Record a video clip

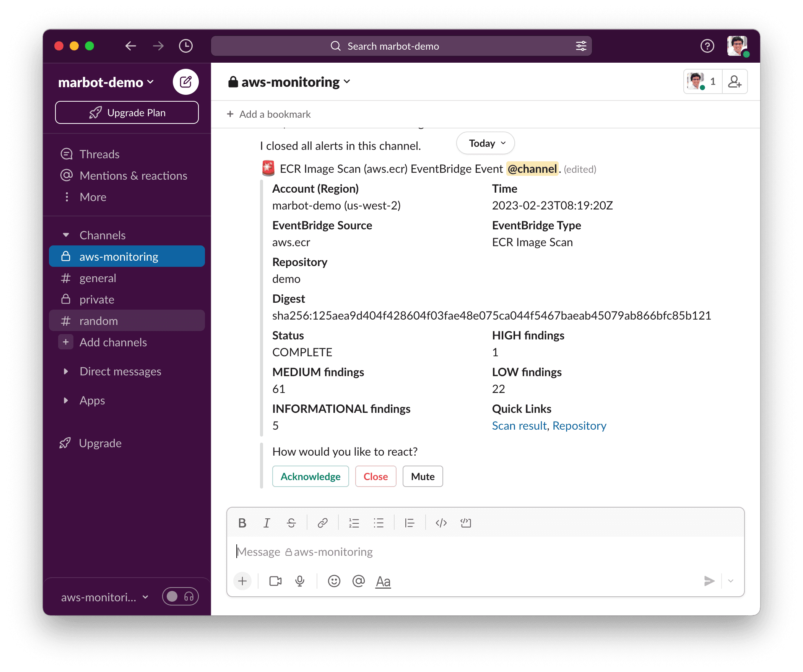pyautogui.click(x=275, y=581)
